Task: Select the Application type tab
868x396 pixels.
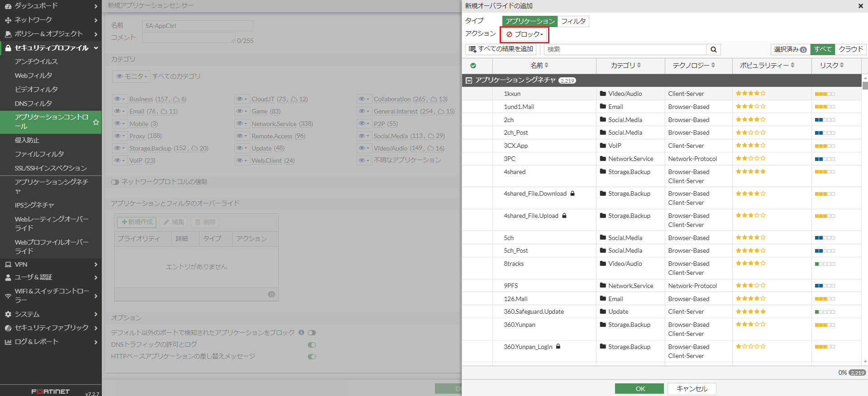Action: pos(530,21)
